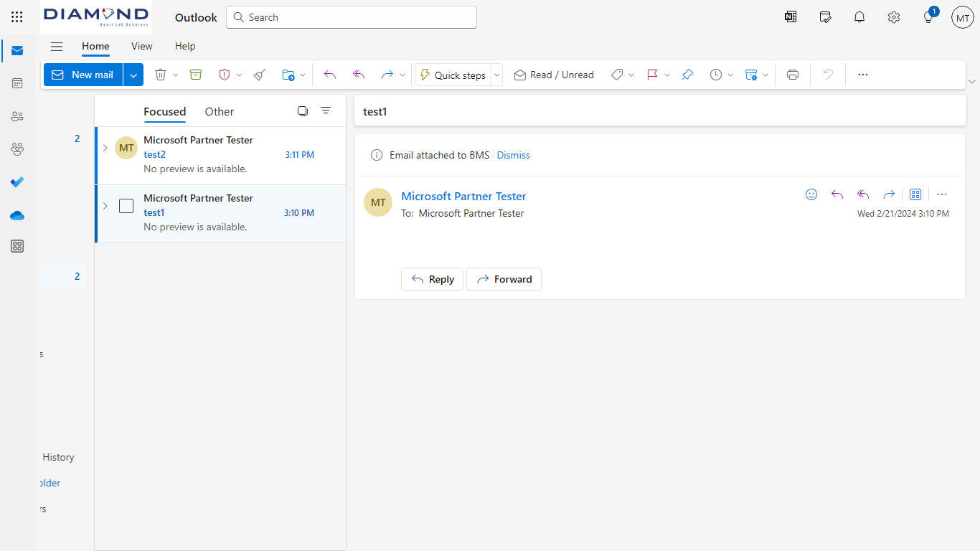Click the Rules icon in the ribbon
Image resolution: width=980 pixels, height=551 pixels.
pyautogui.click(x=751, y=75)
